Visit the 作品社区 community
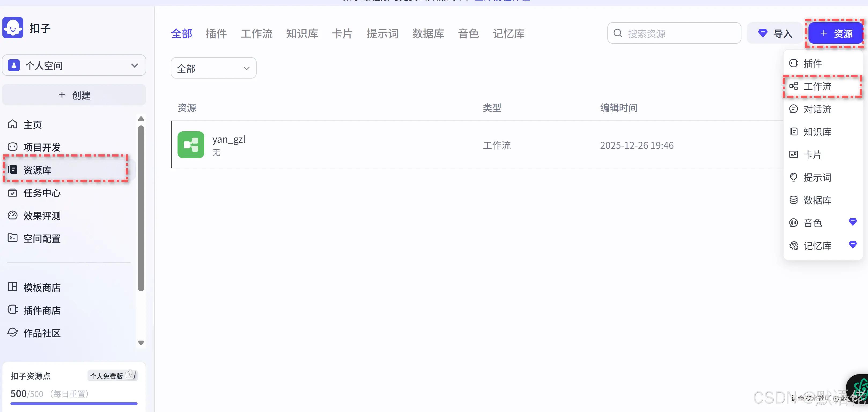The height and width of the screenshot is (412, 868). pos(42,333)
